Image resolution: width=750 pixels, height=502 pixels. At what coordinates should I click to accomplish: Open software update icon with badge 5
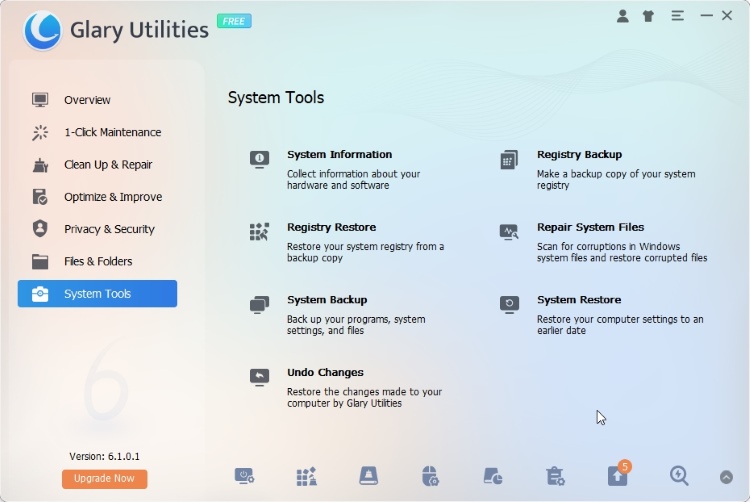coord(618,475)
